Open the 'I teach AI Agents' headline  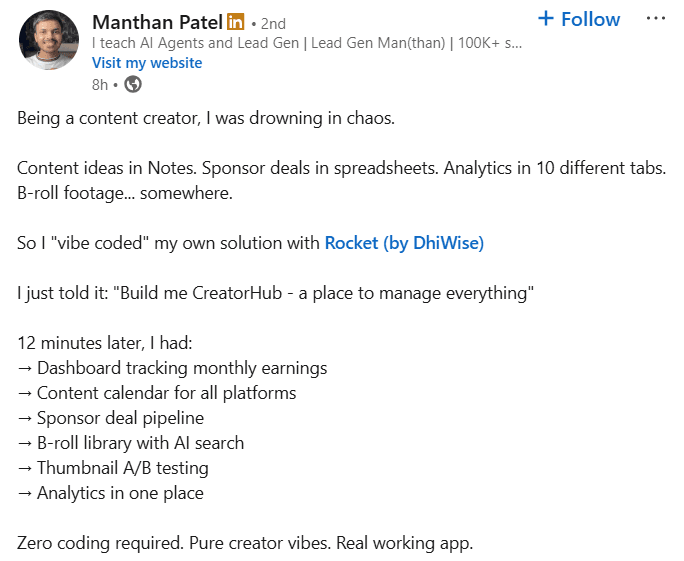(307, 43)
